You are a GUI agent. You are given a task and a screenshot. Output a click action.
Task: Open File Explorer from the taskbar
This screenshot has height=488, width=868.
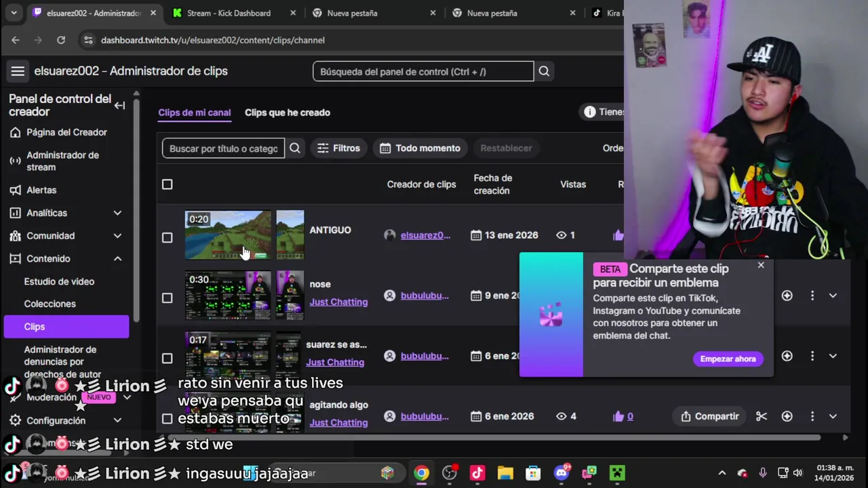505,473
